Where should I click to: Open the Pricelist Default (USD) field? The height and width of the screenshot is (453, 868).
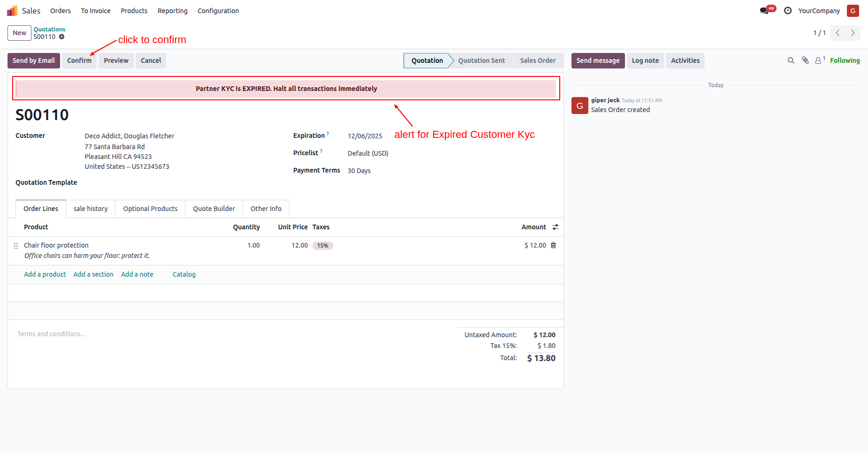tap(368, 153)
